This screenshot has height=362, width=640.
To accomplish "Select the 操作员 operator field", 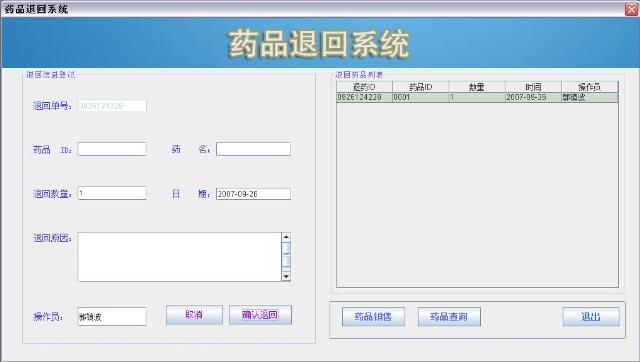I will (112, 317).
